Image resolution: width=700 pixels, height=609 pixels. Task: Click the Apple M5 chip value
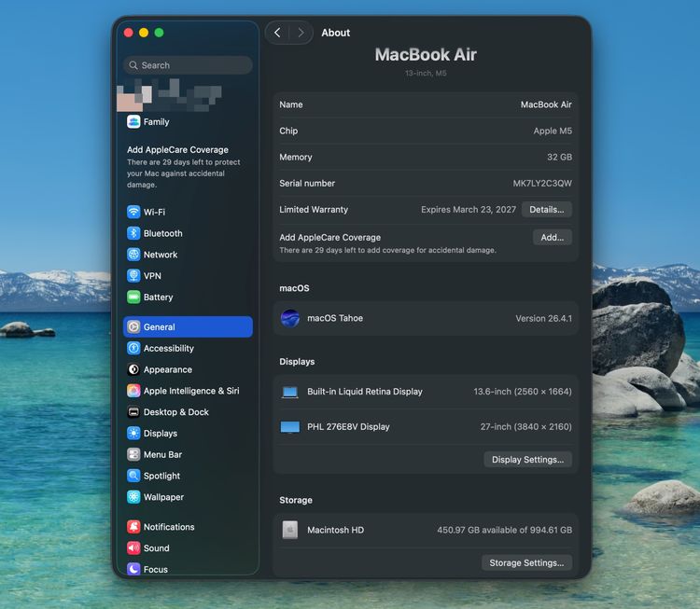click(x=553, y=131)
